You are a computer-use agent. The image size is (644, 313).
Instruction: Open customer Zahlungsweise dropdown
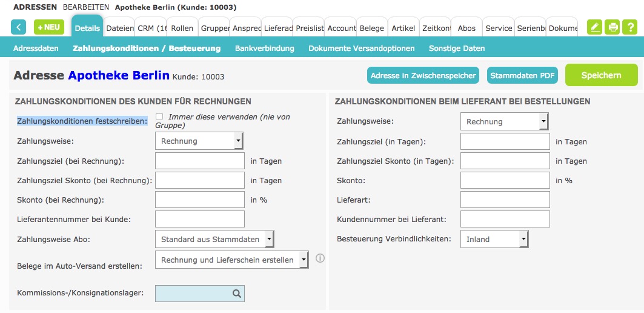[x=199, y=141]
